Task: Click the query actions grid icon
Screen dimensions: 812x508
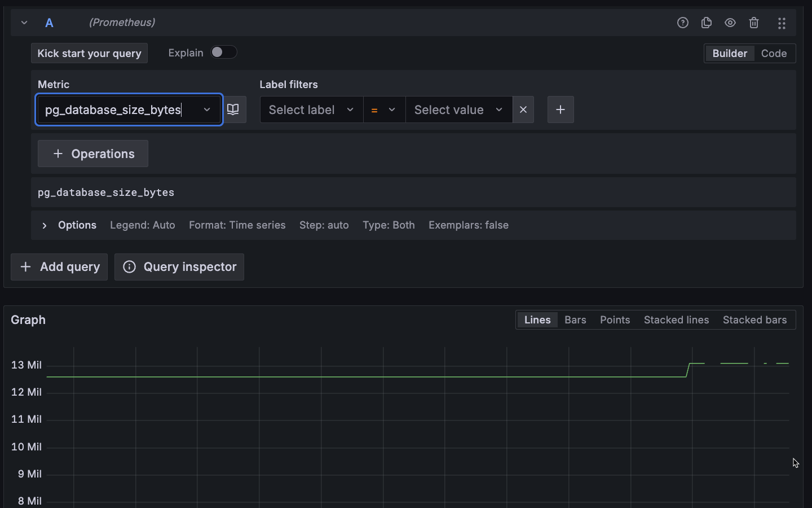Action: pos(782,23)
